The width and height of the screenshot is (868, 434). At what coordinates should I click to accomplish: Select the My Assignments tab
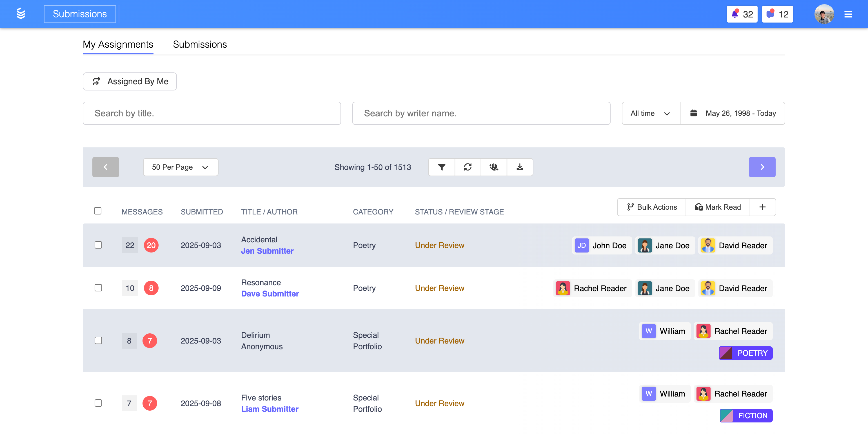tap(118, 45)
